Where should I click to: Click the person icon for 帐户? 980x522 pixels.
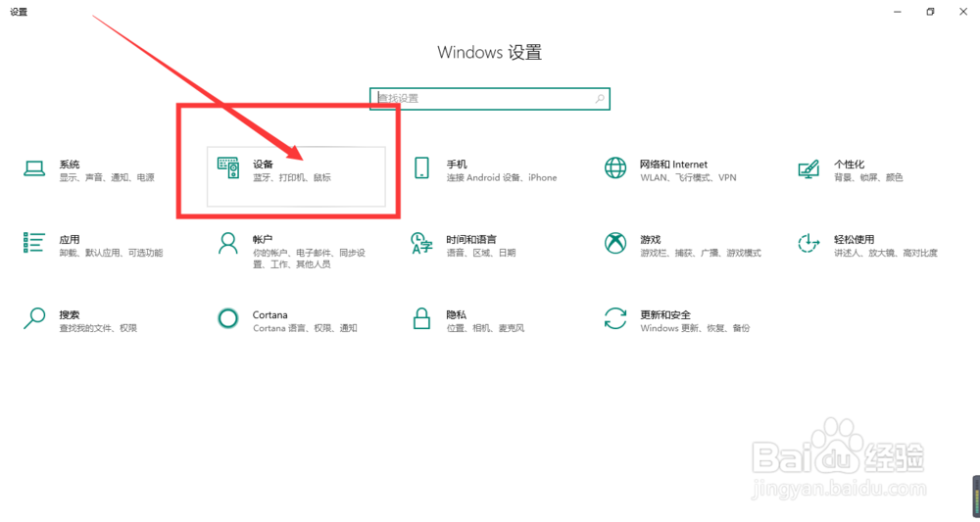pos(228,244)
